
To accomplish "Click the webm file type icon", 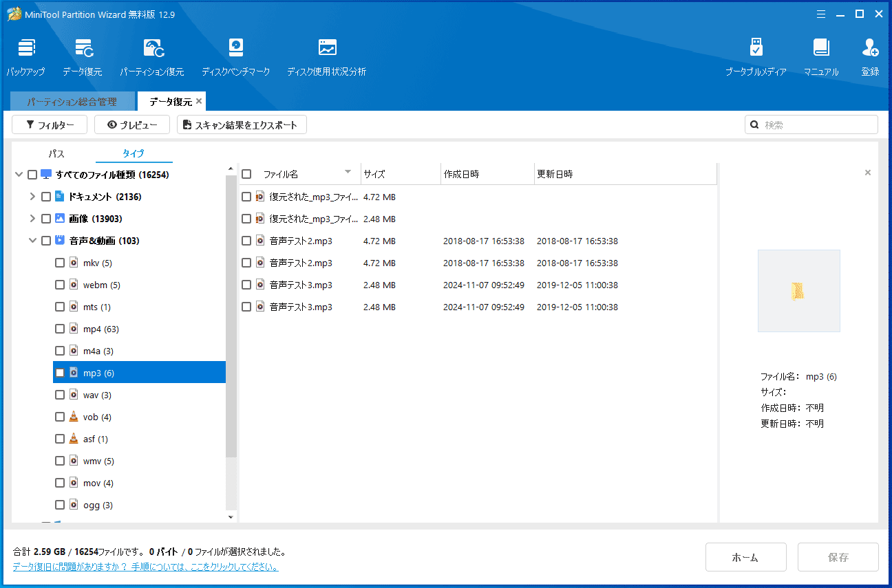I will [x=74, y=285].
